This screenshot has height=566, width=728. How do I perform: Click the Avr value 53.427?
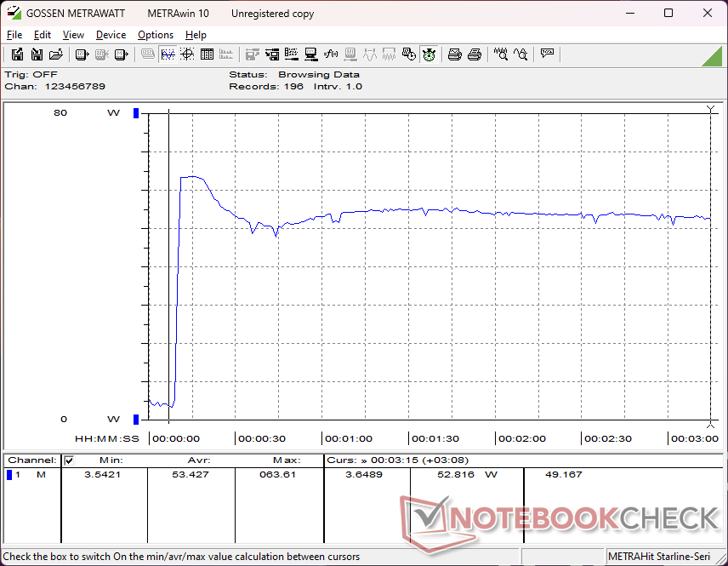click(191, 474)
